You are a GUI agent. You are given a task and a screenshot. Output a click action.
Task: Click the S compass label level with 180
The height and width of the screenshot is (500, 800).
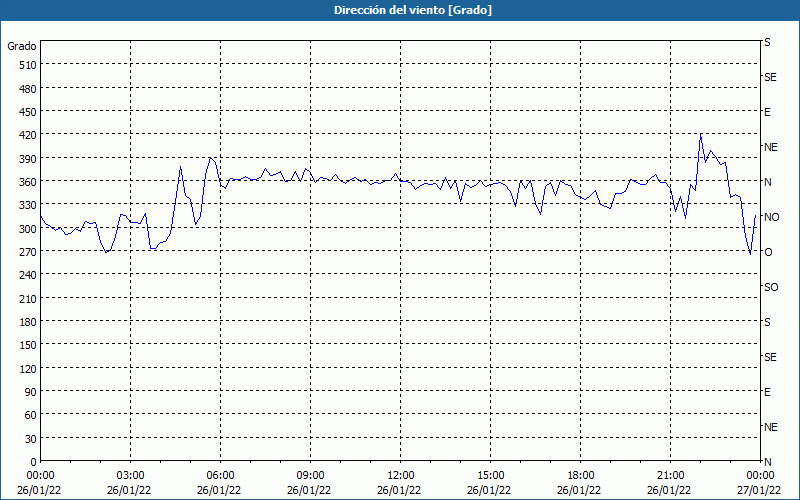click(x=767, y=322)
